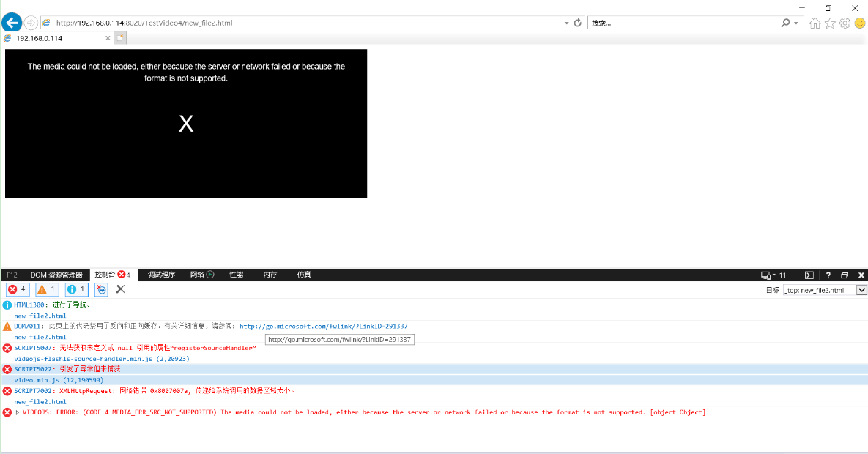Screen dimensions: 868x454
Task: Close the 192.168.0.114 tab
Action: (x=108, y=38)
